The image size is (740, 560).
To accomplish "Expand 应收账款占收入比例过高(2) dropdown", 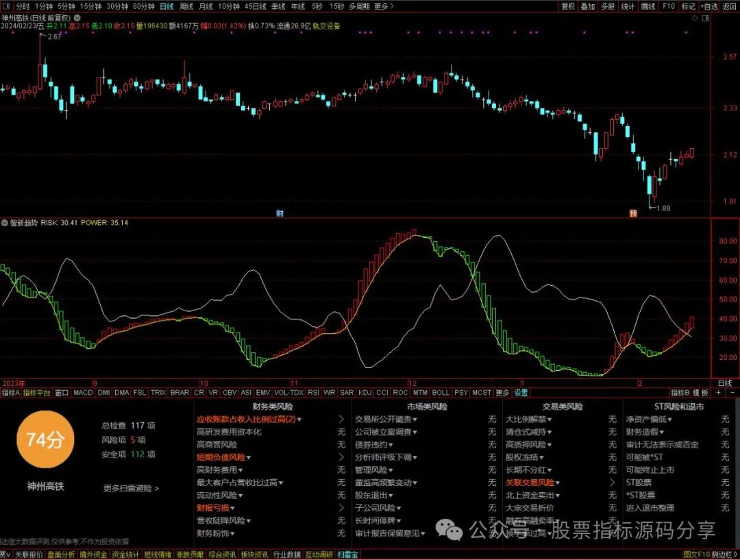I will (x=299, y=419).
